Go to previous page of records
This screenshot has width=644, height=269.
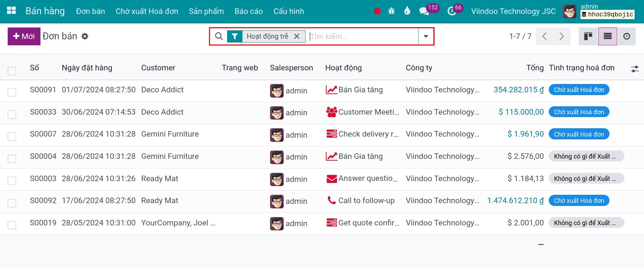pyautogui.click(x=544, y=36)
